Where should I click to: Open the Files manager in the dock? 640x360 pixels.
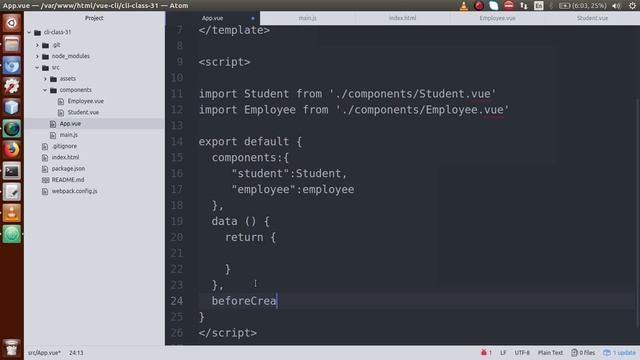pyautogui.click(x=11, y=44)
